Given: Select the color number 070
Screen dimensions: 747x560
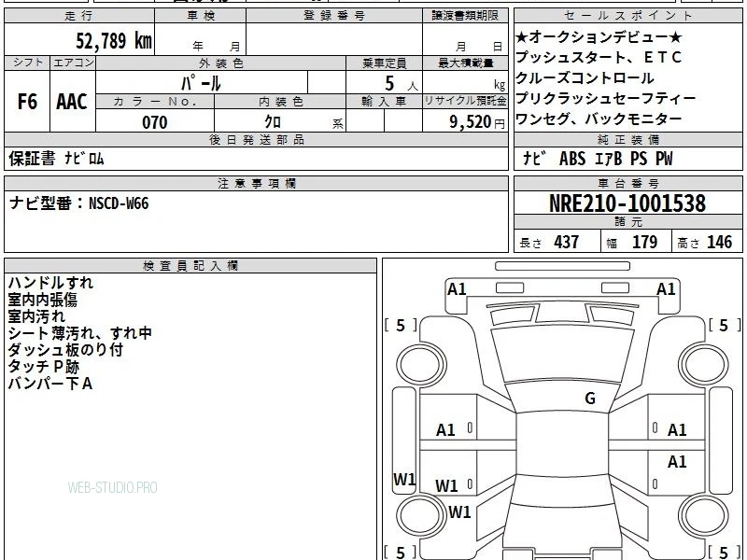Looking at the screenshot, I should click(155, 122).
